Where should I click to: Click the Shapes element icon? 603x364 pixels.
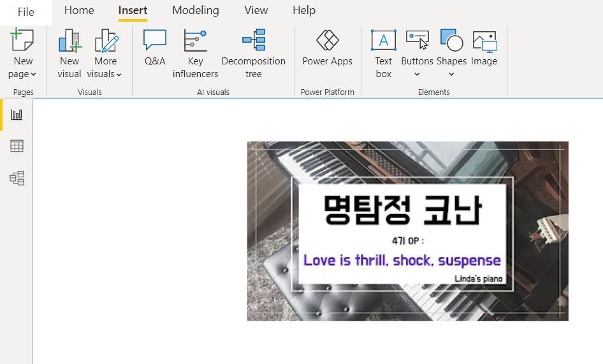pyautogui.click(x=451, y=40)
